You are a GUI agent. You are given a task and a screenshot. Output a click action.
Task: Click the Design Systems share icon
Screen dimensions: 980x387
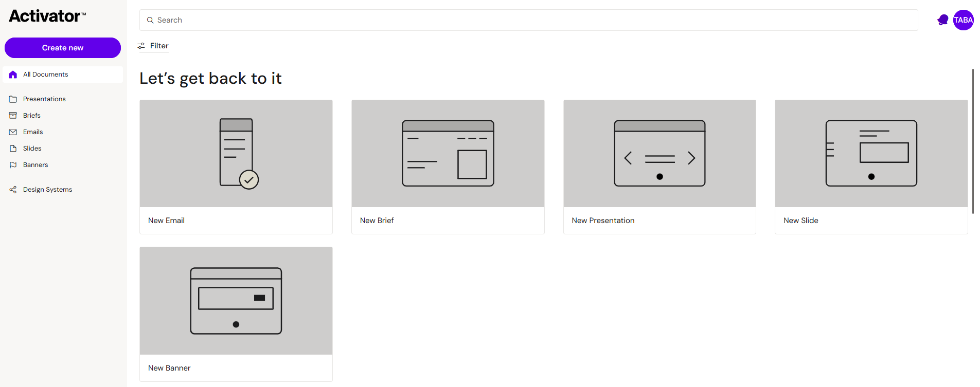point(13,190)
